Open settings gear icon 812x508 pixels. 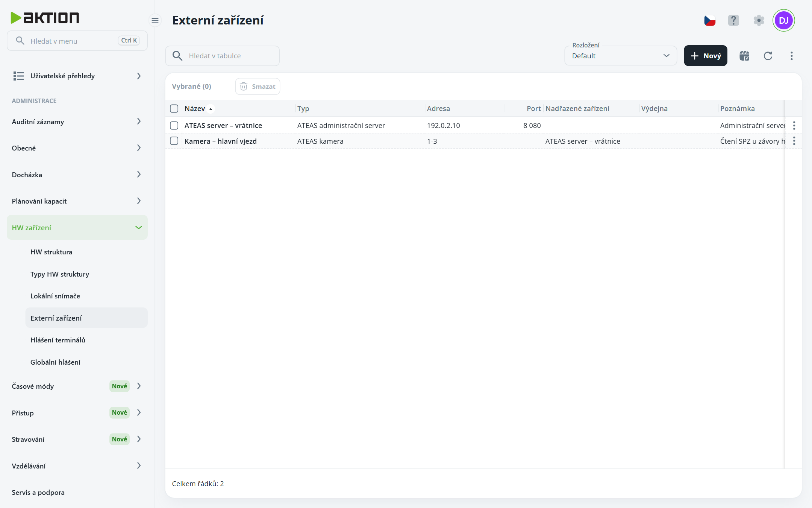(x=759, y=20)
